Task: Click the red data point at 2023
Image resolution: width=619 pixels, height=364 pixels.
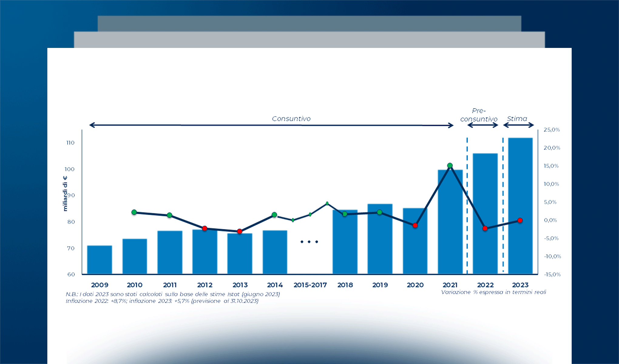Action: [x=520, y=221]
